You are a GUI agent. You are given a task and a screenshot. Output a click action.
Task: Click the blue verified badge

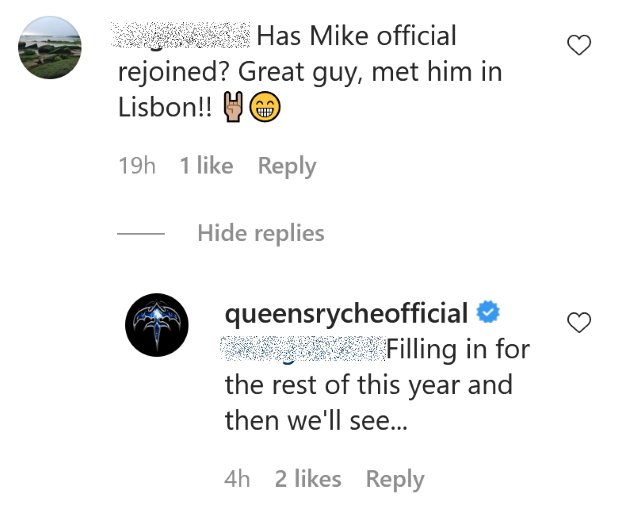(x=488, y=312)
